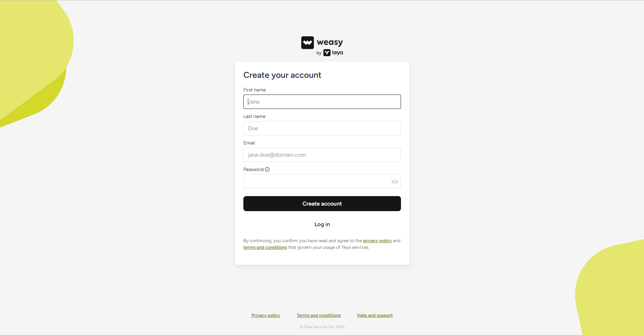
Task: Click into the Email input field
Action: pyautogui.click(x=322, y=155)
